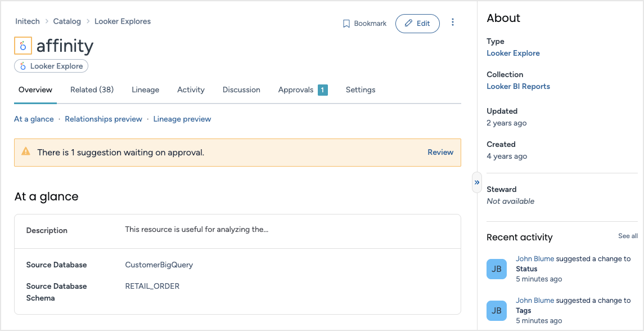Switch to the Settings tab
644x331 pixels.
pyautogui.click(x=361, y=90)
